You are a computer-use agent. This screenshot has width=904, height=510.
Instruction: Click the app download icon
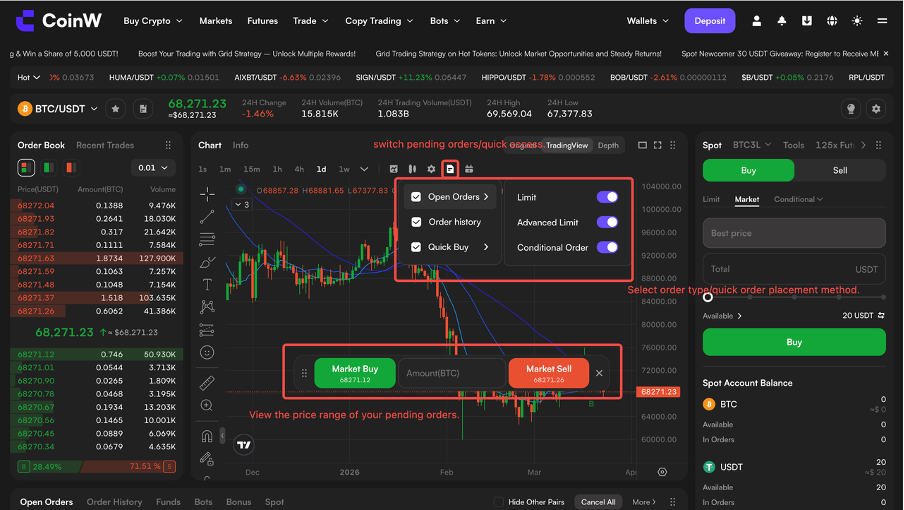pyautogui.click(x=807, y=21)
